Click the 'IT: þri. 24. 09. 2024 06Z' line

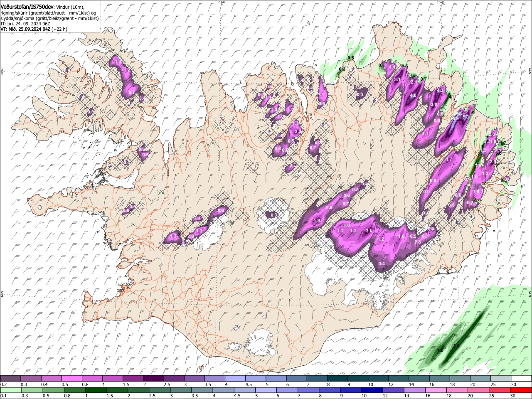coord(25,24)
